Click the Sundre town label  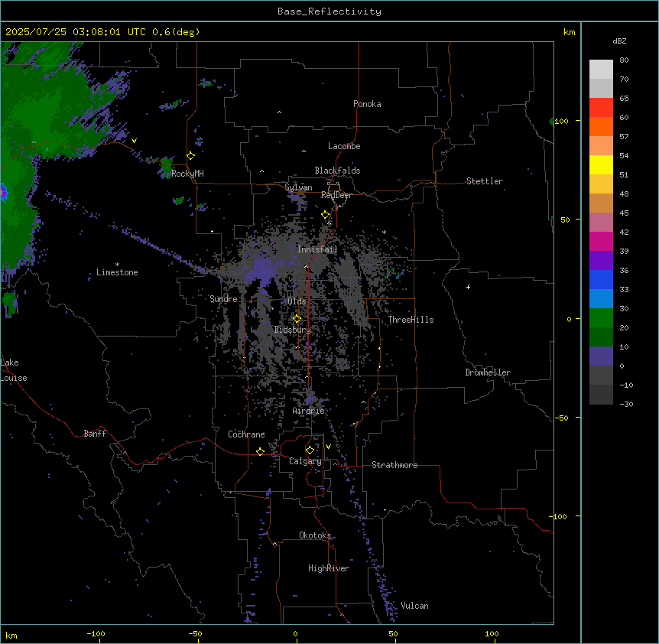click(x=223, y=299)
